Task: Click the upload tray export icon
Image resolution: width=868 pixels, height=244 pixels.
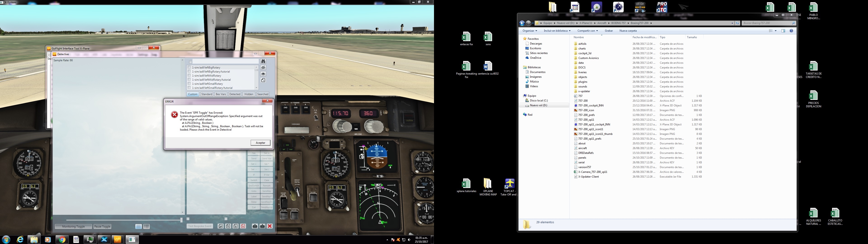Action: point(255,226)
